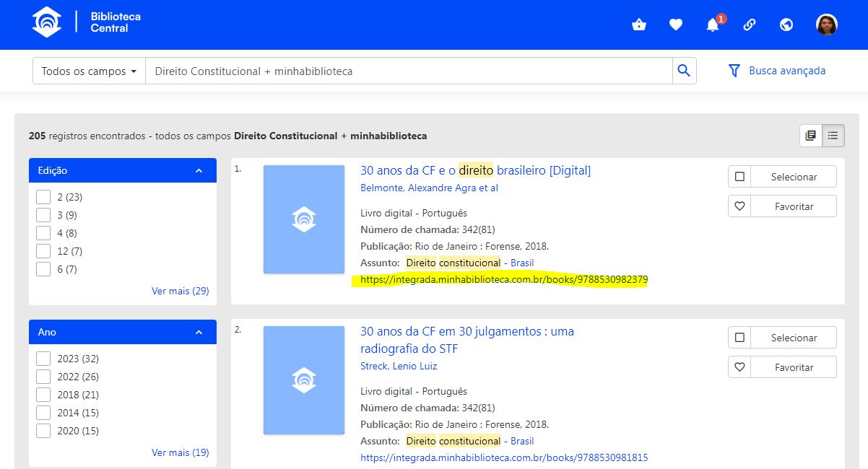Click Direito constitucional subject in first result
The width and height of the screenshot is (868, 469).
tap(453, 263)
